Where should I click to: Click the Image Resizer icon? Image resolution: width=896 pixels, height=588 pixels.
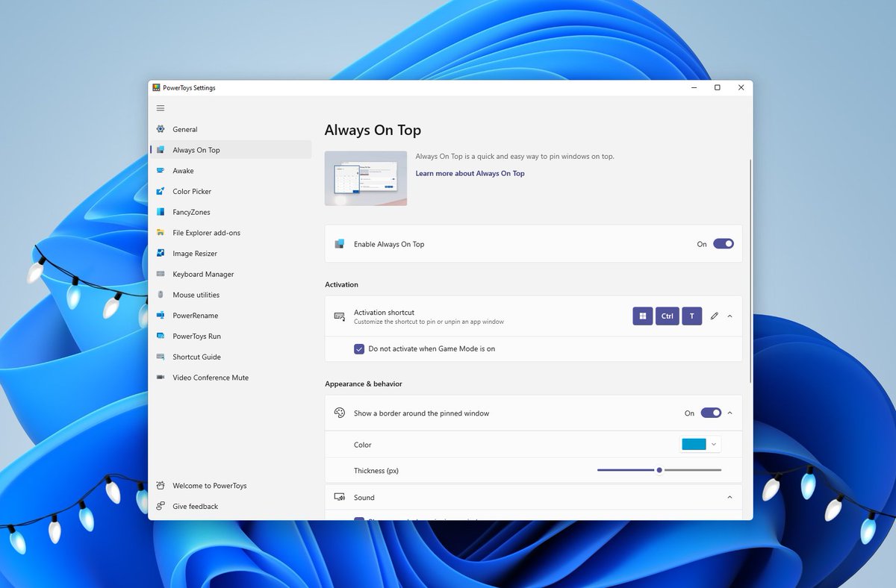click(161, 254)
